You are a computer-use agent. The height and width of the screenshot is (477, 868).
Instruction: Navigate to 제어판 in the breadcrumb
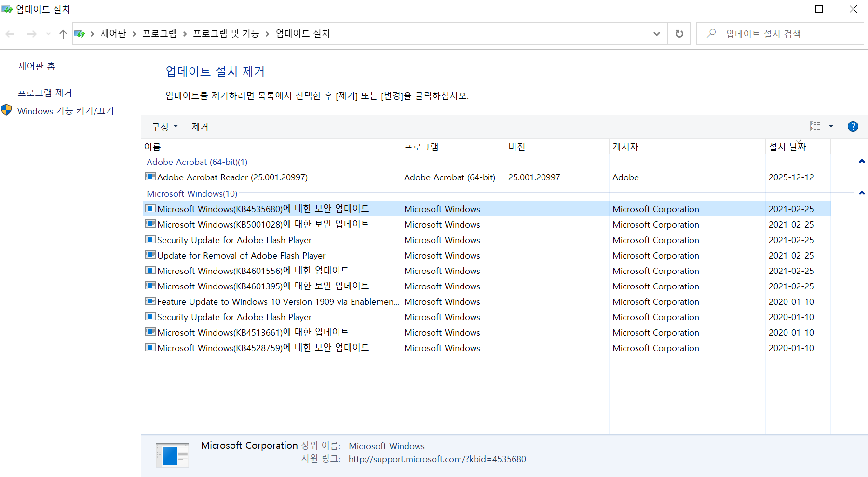coord(113,34)
